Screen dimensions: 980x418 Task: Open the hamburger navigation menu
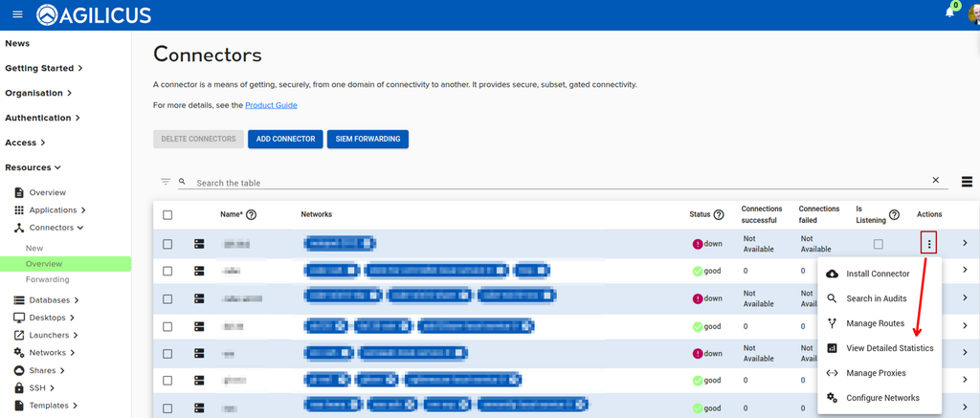(x=17, y=14)
